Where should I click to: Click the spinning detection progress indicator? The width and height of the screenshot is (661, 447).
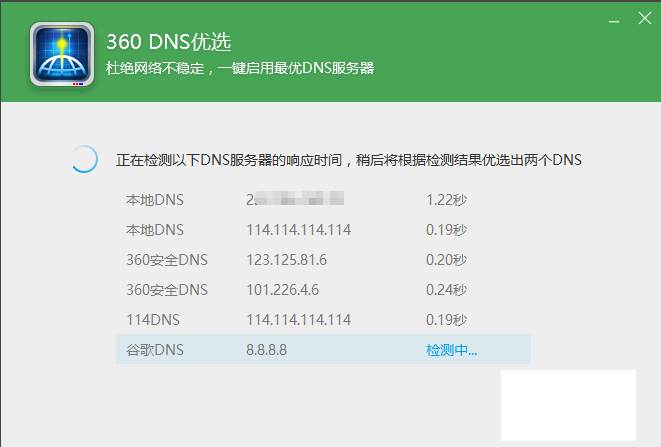(x=84, y=159)
